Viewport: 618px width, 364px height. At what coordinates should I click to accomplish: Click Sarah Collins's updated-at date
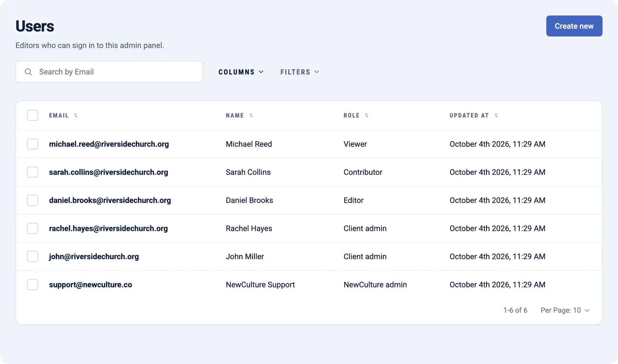tap(497, 172)
